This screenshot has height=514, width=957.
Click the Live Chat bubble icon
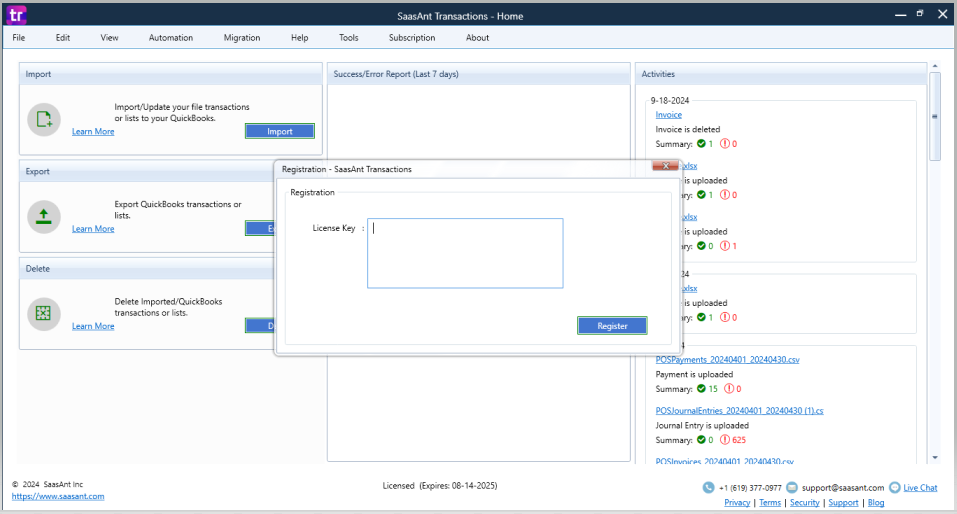coord(895,487)
